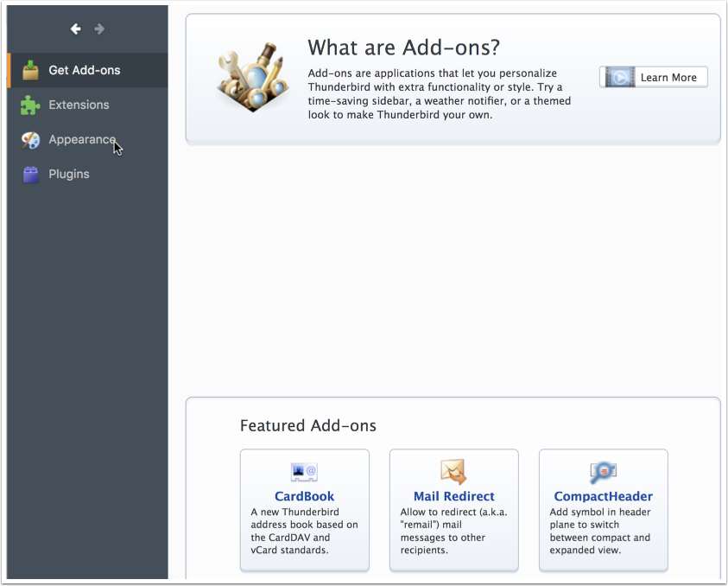Open the Get Add-ons section

coord(88,70)
